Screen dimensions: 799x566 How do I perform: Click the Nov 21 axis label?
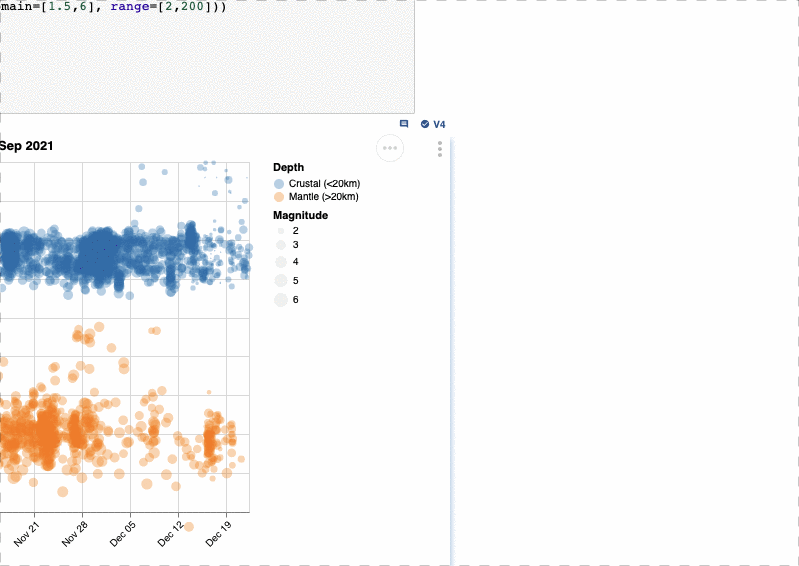pos(30,532)
